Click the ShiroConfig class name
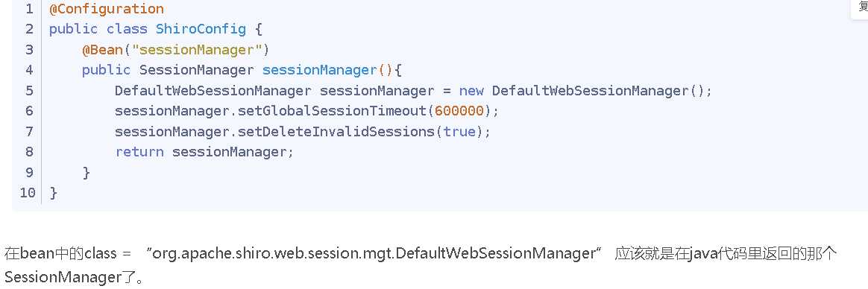The height and width of the screenshot is (289, 868). [201, 29]
